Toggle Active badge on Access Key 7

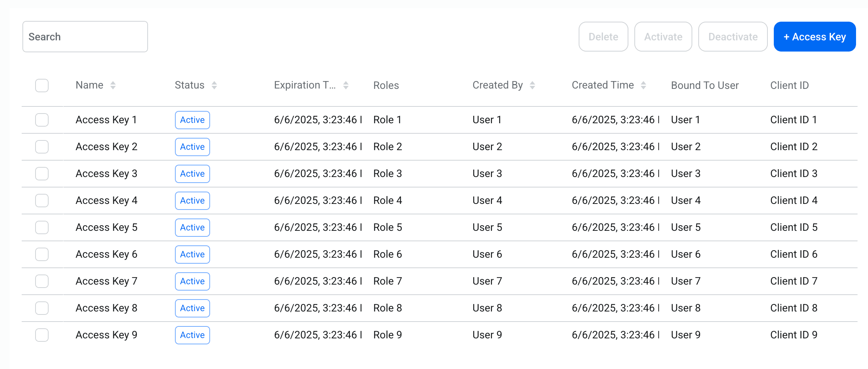click(192, 281)
